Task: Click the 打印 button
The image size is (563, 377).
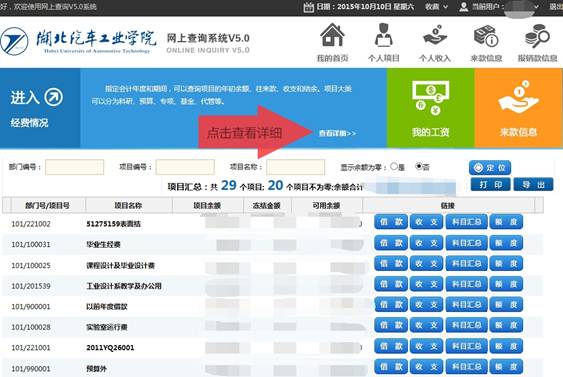Action: click(490, 185)
